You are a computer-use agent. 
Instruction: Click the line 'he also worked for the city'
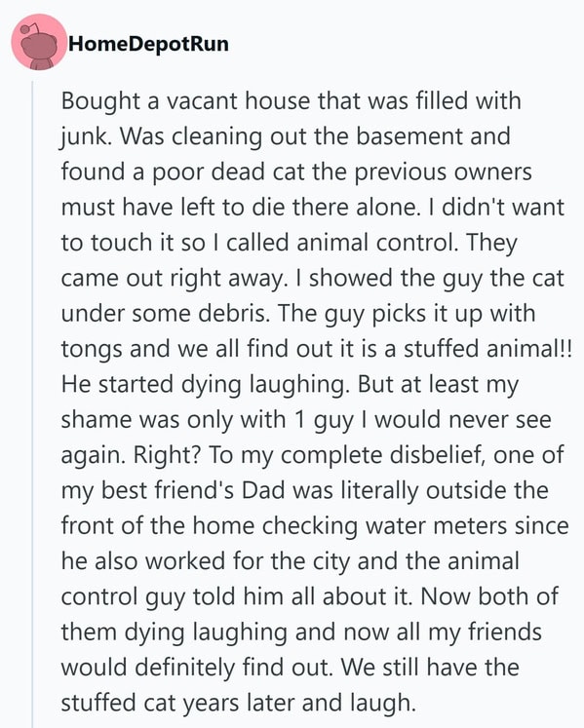tap(290, 561)
